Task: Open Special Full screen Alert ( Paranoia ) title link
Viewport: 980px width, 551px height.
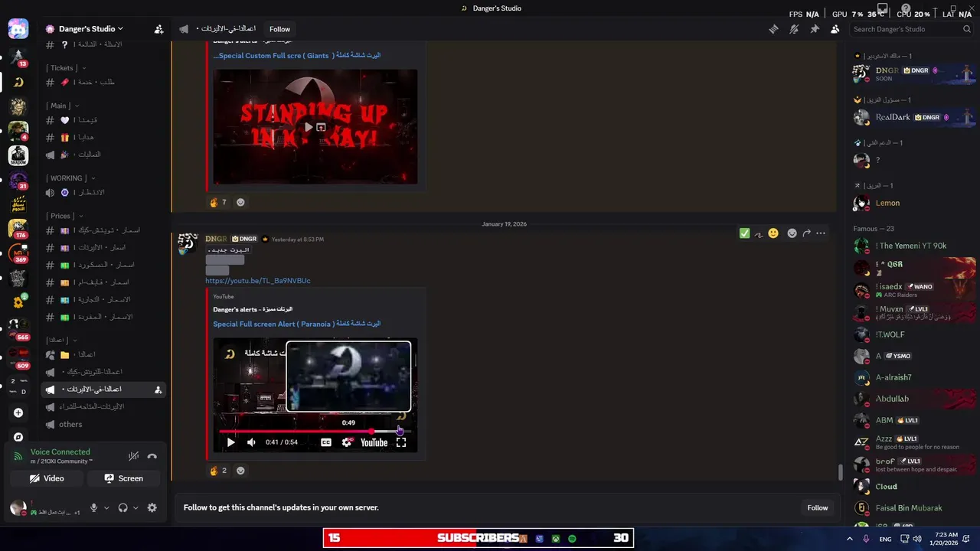Action: [x=296, y=324]
